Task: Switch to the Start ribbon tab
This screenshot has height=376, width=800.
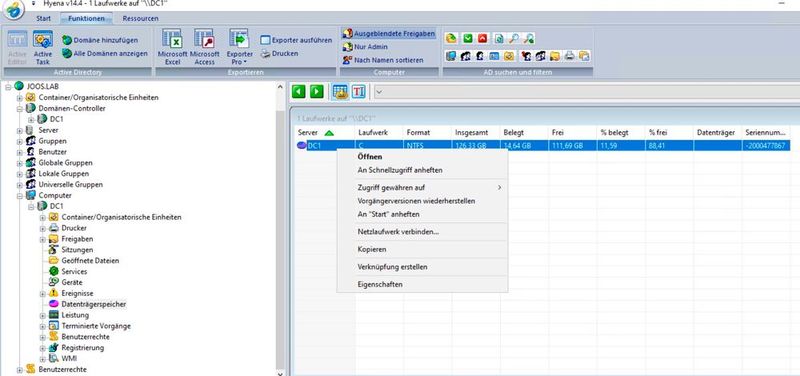Action: click(43, 19)
